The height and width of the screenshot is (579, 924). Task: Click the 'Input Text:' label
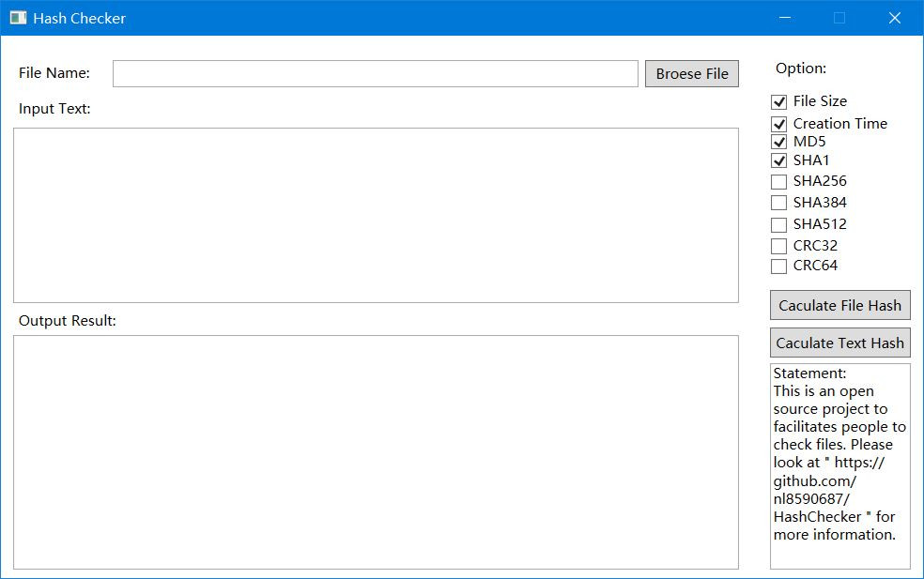click(54, 109)
